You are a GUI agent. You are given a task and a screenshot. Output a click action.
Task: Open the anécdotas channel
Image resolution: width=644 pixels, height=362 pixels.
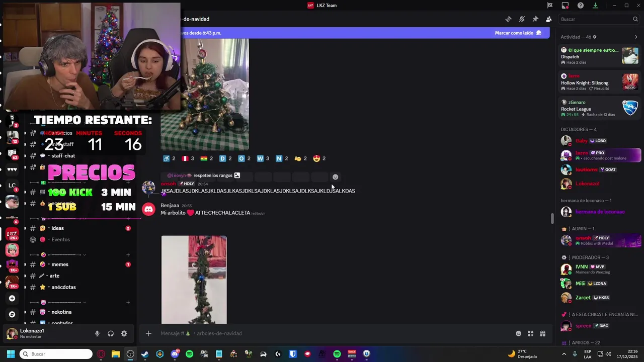pos(80,287)
